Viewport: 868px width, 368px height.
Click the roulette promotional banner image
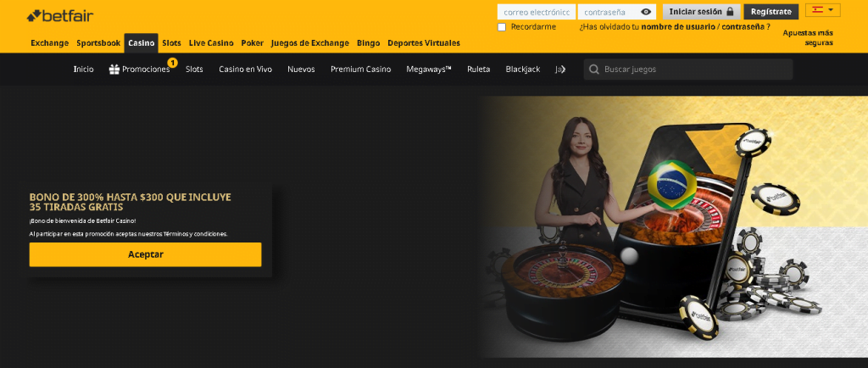(x=674, y=227)
